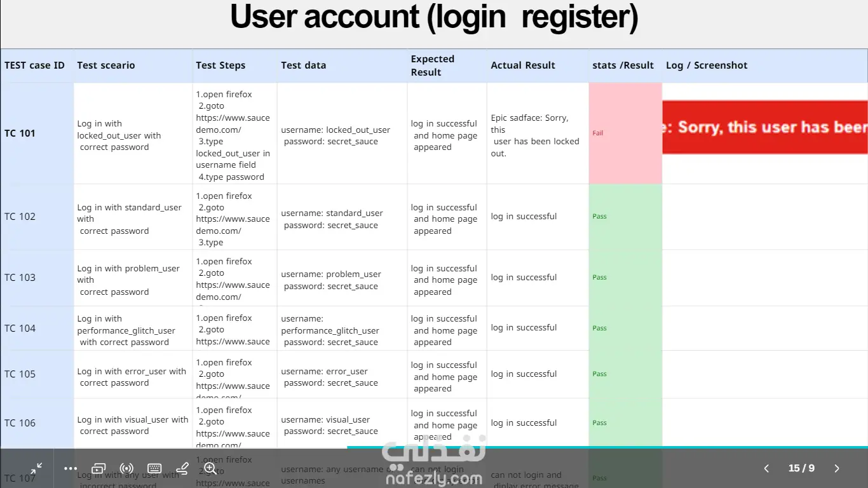
Task: Select the expected result cell for TC 101
Action: 447,133
